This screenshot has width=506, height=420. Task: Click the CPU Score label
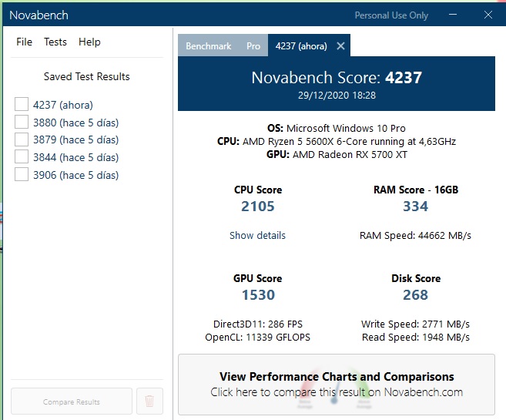coord(258,190)
